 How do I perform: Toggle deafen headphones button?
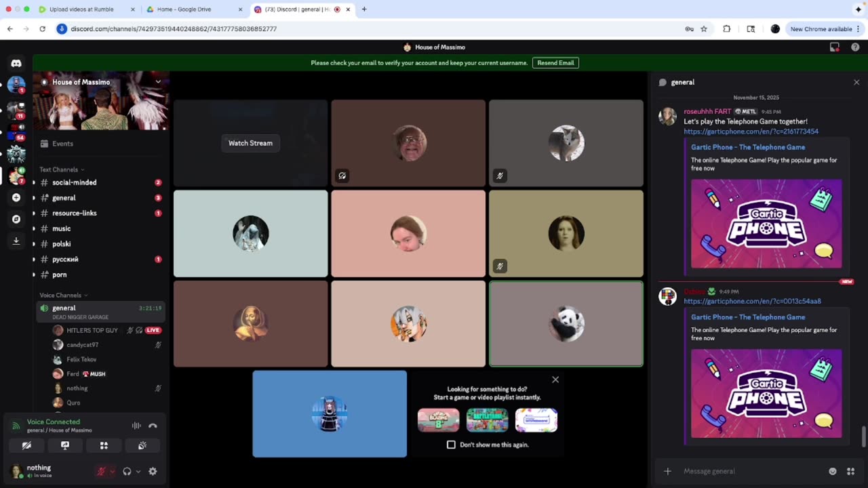click(127, 471)
